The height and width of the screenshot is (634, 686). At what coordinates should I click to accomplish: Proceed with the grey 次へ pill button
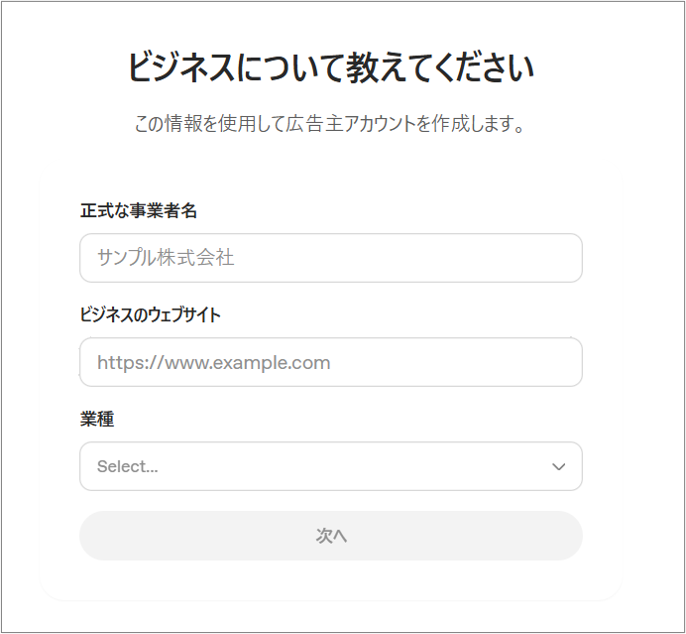click(x=331, y=536)
